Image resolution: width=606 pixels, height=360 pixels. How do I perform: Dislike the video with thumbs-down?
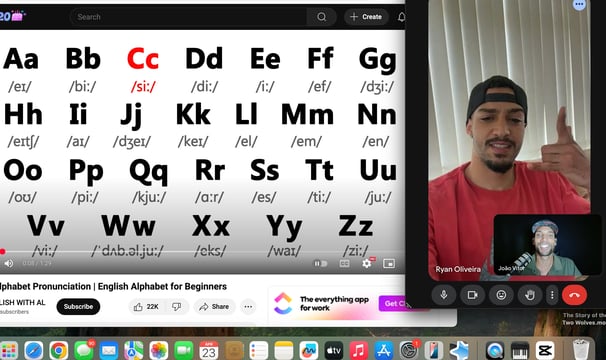point(177,307)
